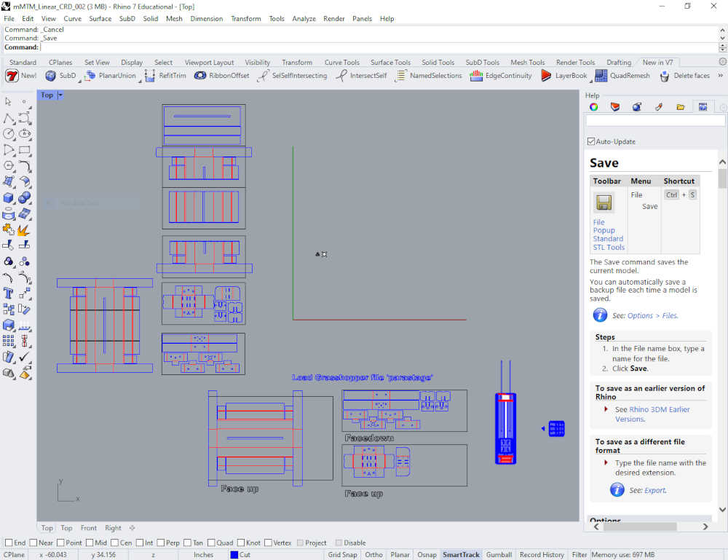Select the polyline tool in left toolbar

pos(8,118)
